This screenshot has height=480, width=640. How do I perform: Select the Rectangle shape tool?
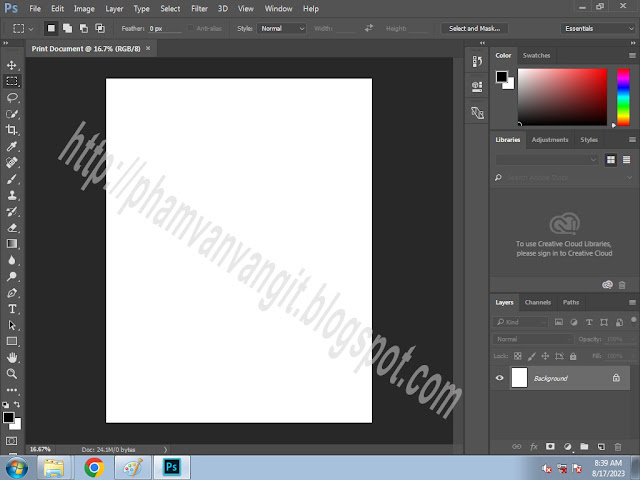pyautogui.click(x=12, y=341)
